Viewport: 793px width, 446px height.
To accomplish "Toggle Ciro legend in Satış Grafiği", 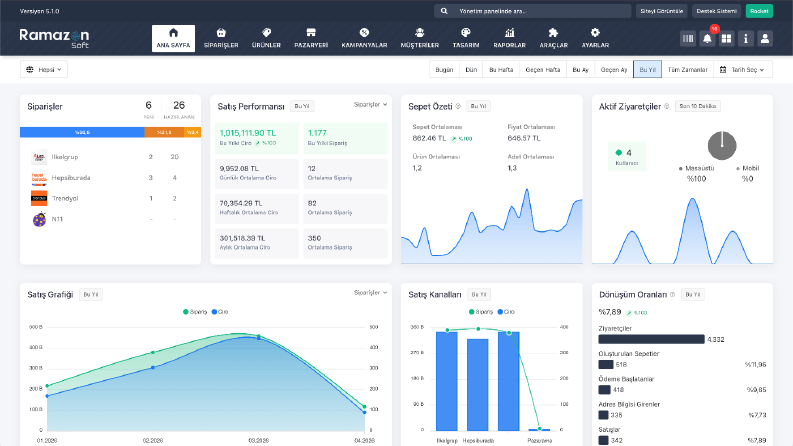I will (x=220, y=312).
